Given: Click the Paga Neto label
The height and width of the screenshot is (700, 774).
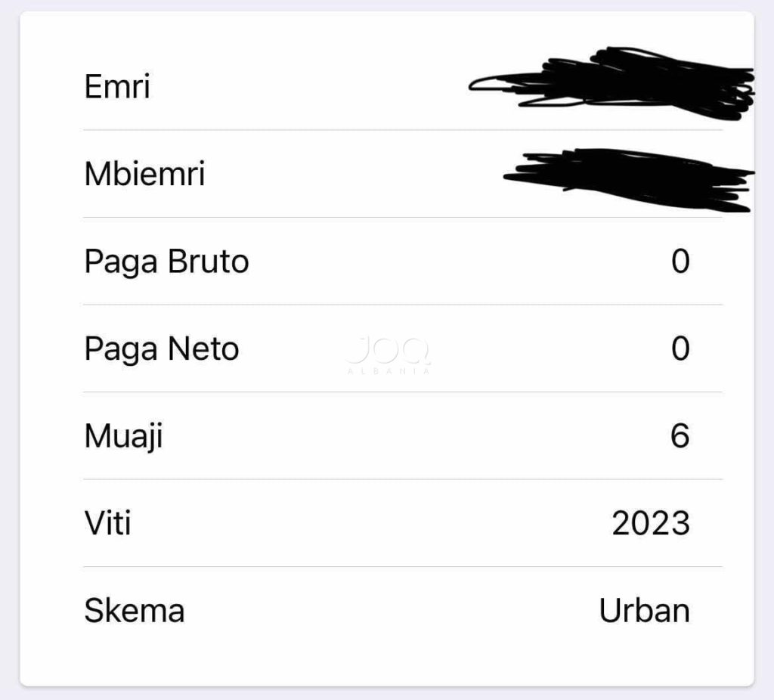Looking at the screenshot, I should tap(162, 349).
